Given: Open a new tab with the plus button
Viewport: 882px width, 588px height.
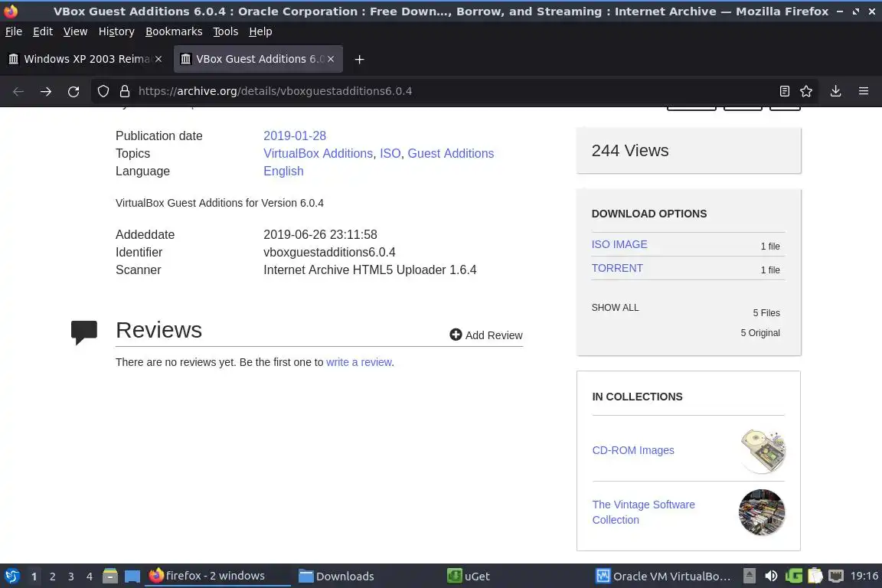Looking at the screenshot, I should (359, 59).
